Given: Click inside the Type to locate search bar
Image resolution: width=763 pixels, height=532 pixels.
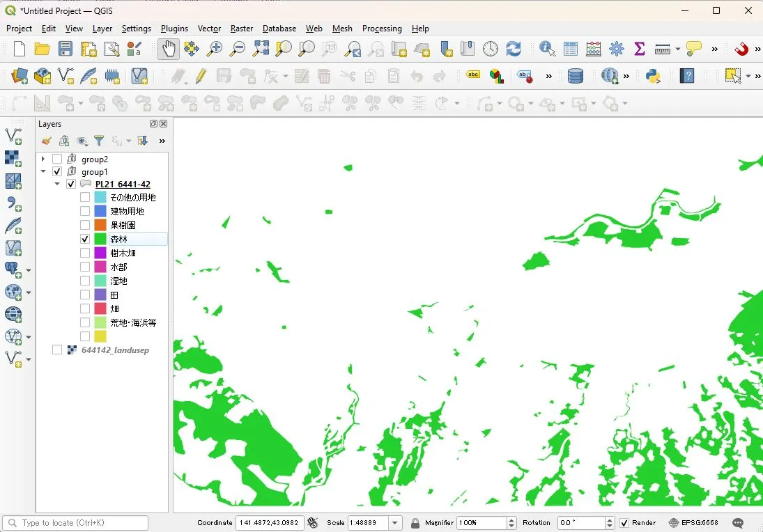Looking at the screenshot, I should coord(75,522).
